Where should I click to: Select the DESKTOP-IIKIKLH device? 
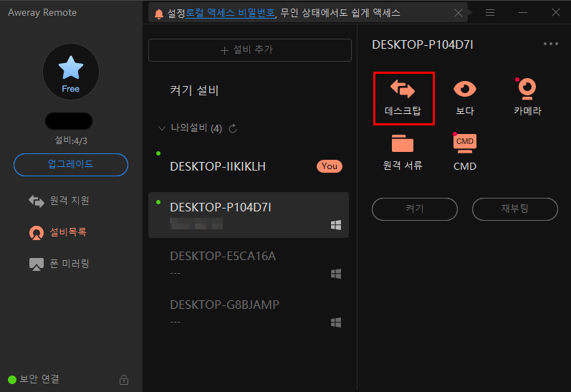249,166
